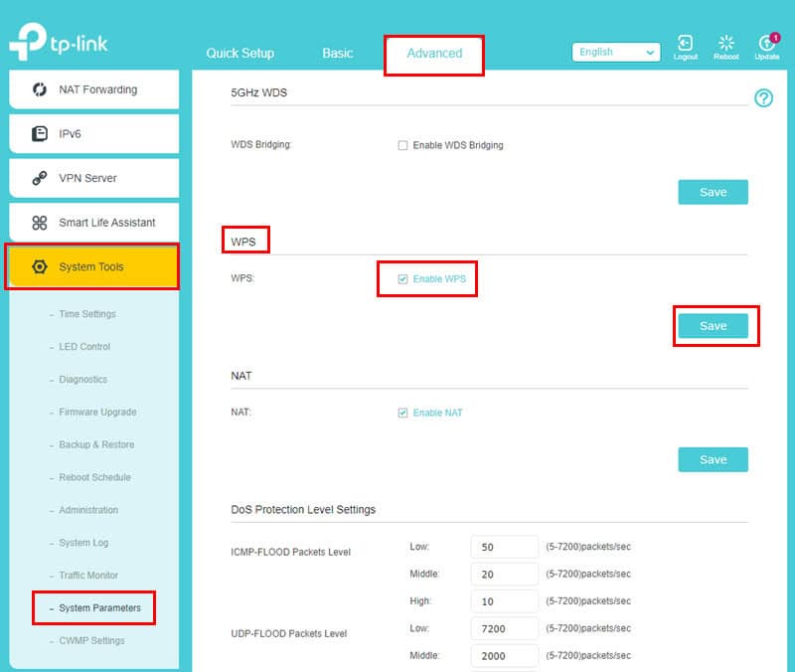Click the Enable WPS label text
795x672 pixels.
[x=439, y=279]
